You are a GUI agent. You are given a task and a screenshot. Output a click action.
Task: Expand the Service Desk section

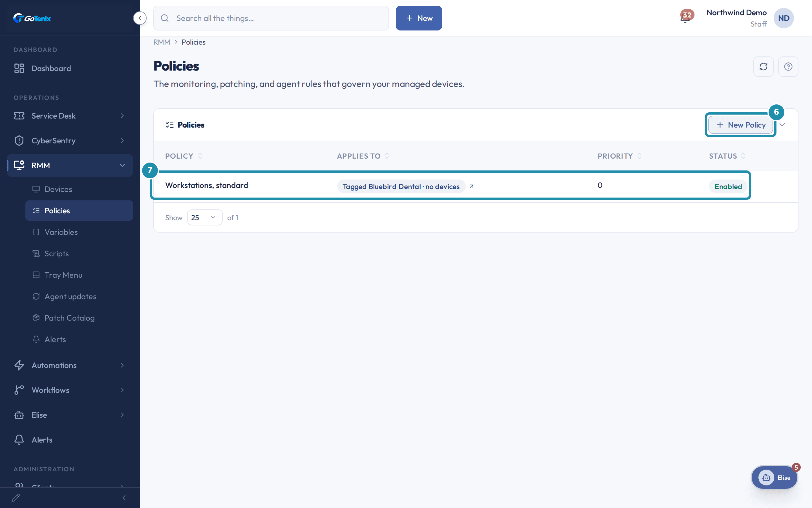[x=70, y=116]
